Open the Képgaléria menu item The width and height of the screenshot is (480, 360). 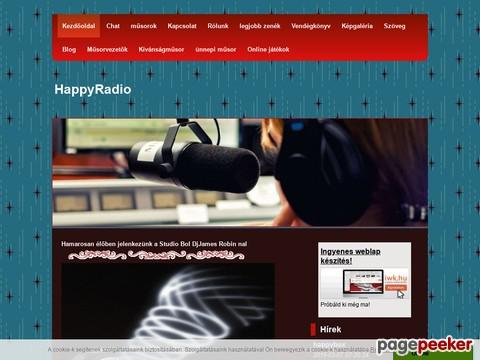click(x=357, y=26)
